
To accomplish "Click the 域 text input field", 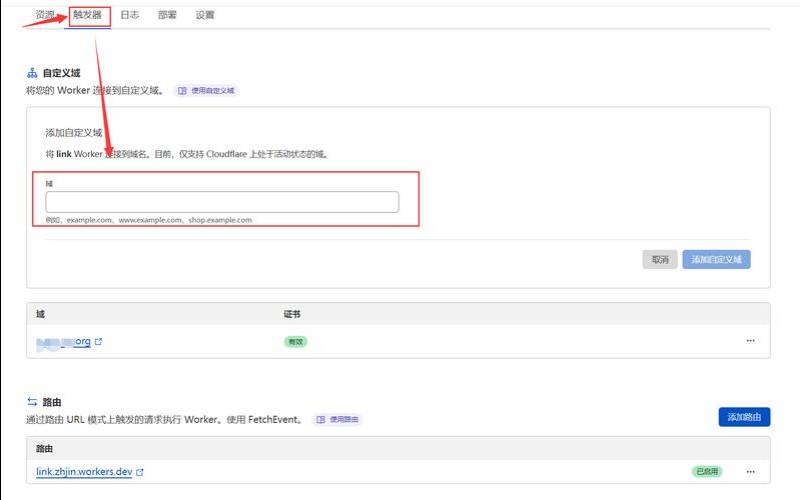I will (x=222, y=202).
